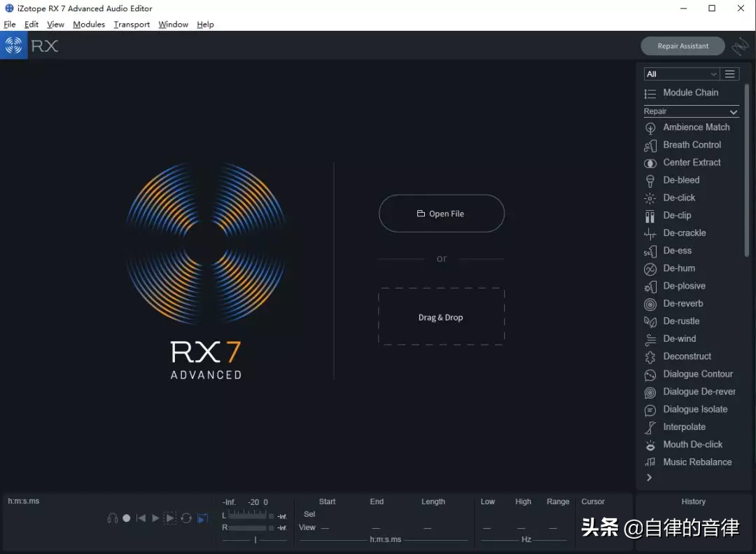Open the Modules menu
The image size is (756, 554).
tap(89, 24)
